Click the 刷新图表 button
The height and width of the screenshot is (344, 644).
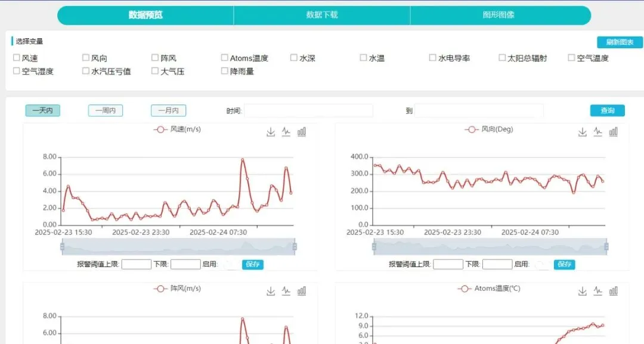pos(620,42)
